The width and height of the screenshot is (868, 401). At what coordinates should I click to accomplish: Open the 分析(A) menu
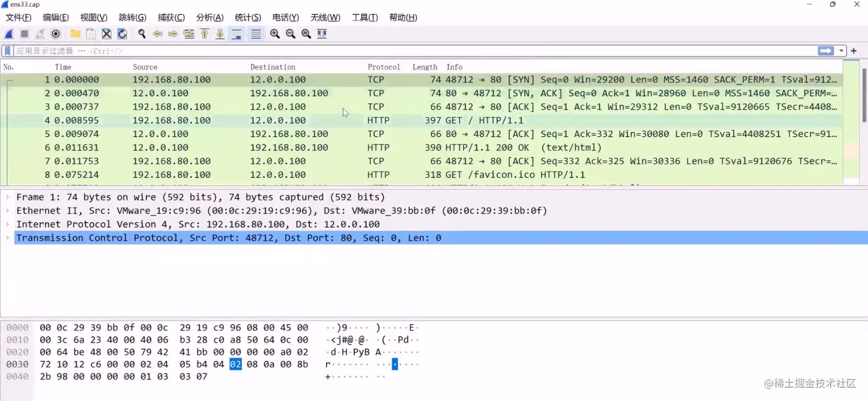point(210,18)
